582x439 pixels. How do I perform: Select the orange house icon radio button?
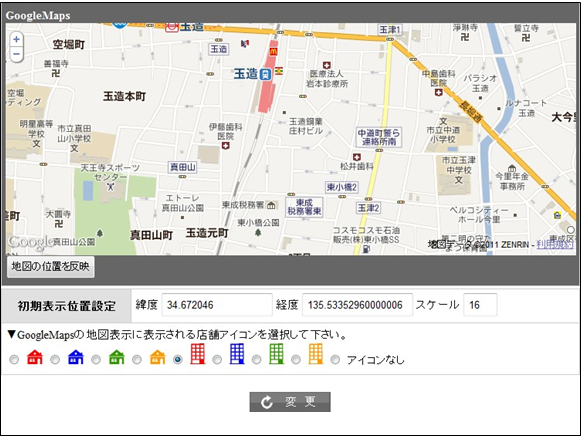point(137,360)
